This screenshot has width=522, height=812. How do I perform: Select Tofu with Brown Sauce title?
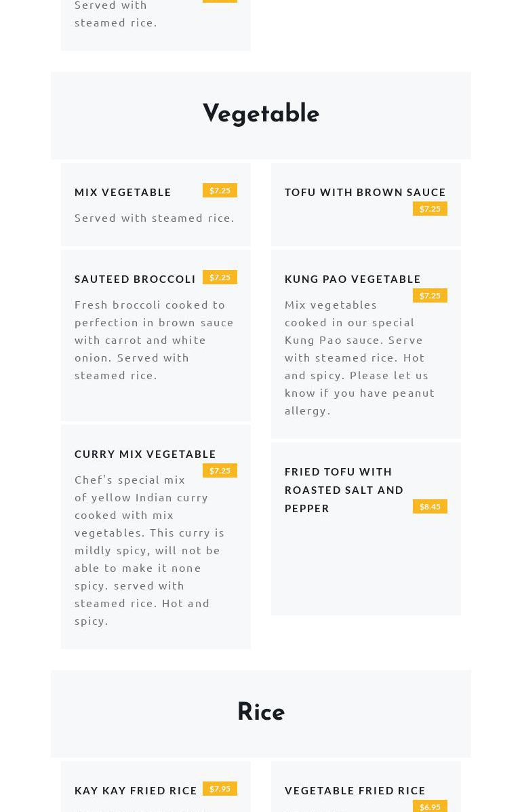coord(365,192)
